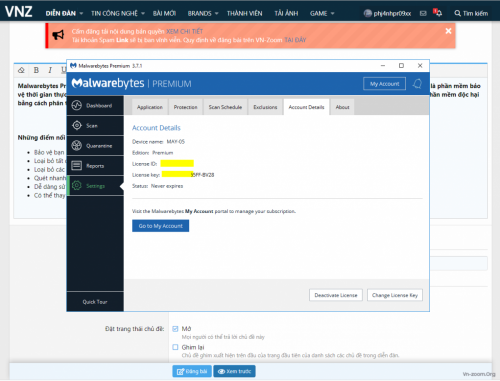500x381 pixels.
Task: Click Change License Key button
Action: tap(395, 295)
